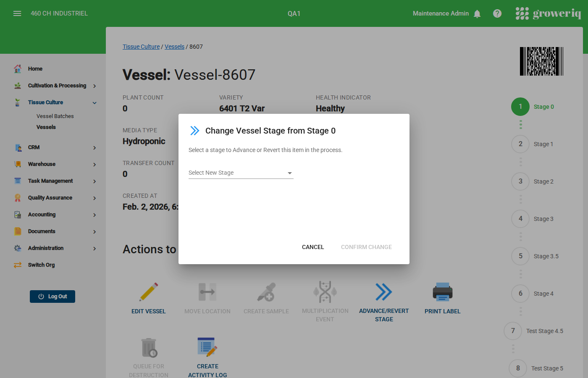Image resolution: width=588 pixels, height=378 pixels.
Task: Select stage circle 6 for Stage 4
Action: (520, 294)
